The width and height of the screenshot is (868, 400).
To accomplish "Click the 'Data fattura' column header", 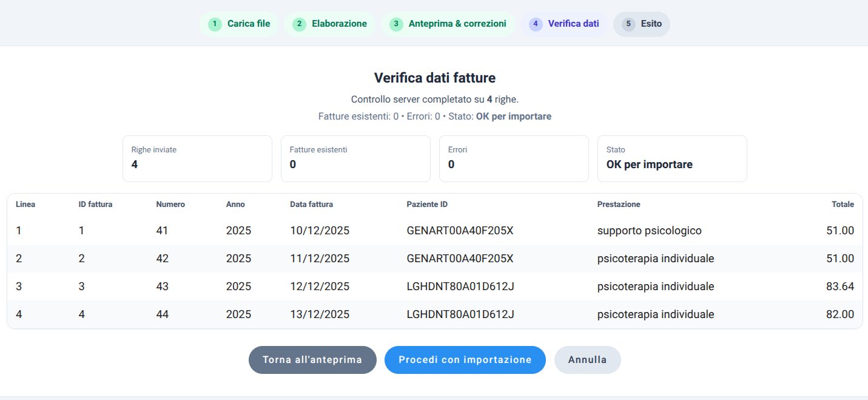I will (311, 205).
